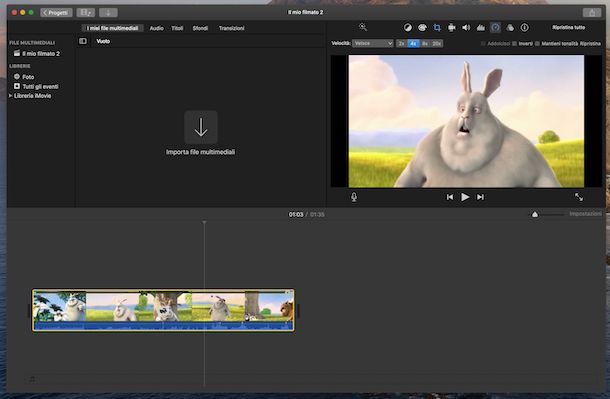Screen dimensions: 610x399
Task: Skip to the previous clip
Action: 450,197
